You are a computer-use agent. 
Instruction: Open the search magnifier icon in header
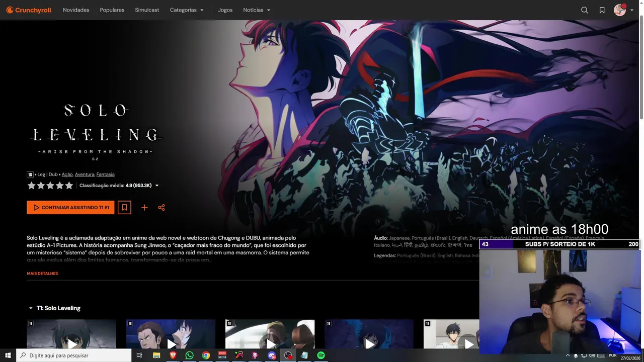pos(585,10)
